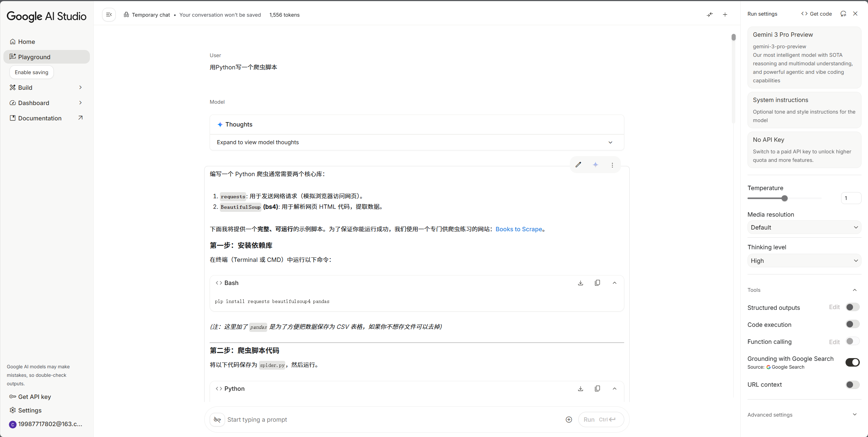Image resolution: width=868 pixels, height=437 pixels.
Task: Open the Books to Scrape link
Action: click(x=519, y=229)
